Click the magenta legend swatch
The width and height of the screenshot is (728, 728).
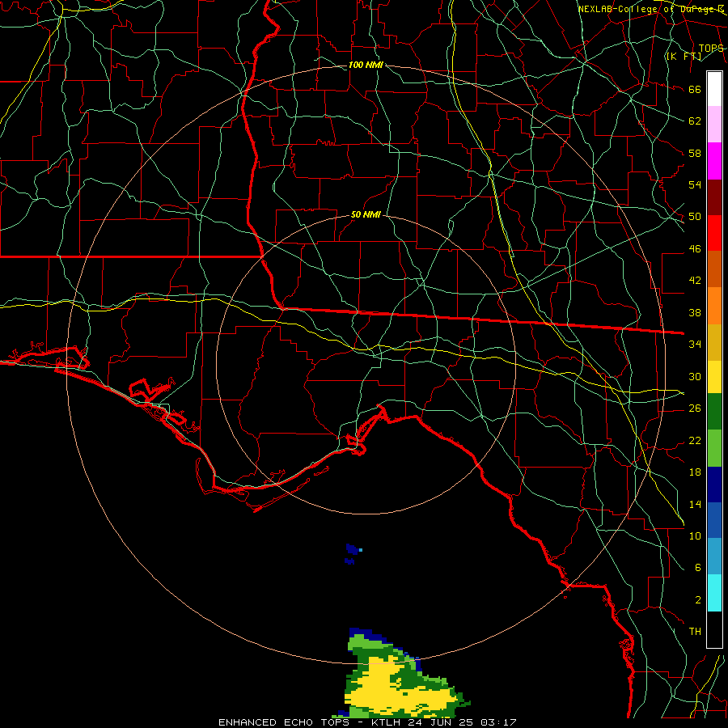(714, 161)
